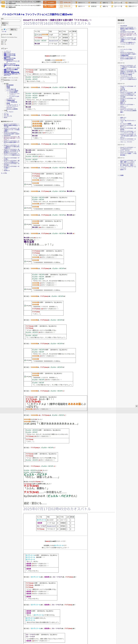
Task: Open H0pePRiSM link in update history
Action: click(123, 26)
